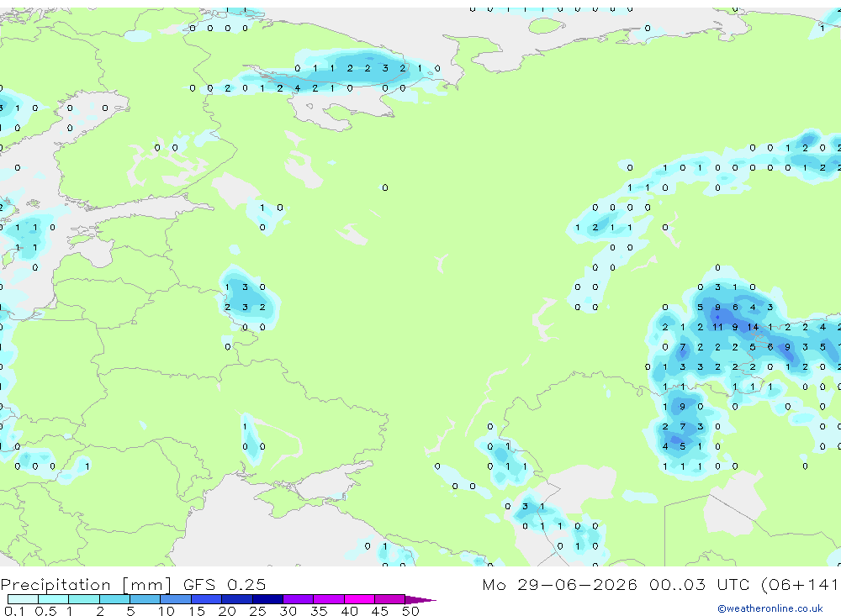
Task: Click the '45' legend scale label
Action: click(380, 611)
